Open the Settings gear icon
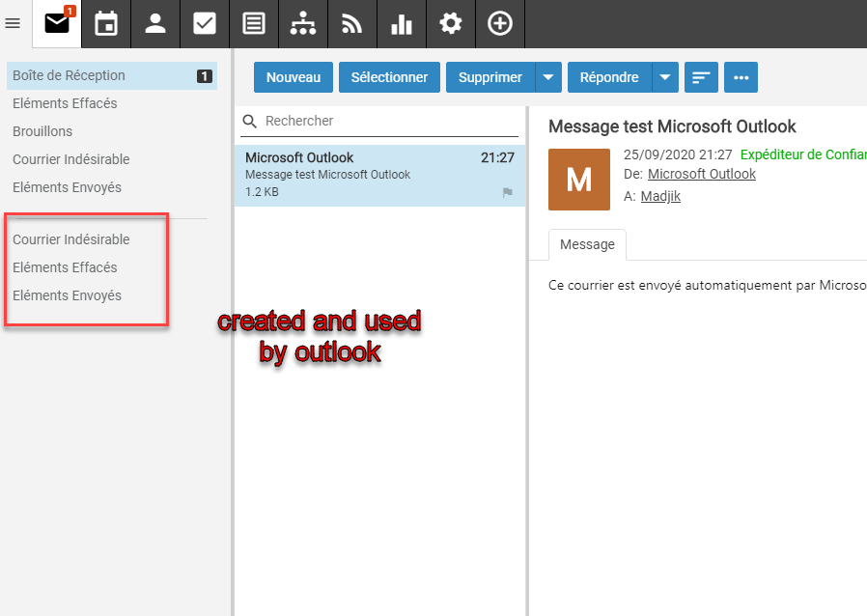867x616 pixels. (451, 23)
